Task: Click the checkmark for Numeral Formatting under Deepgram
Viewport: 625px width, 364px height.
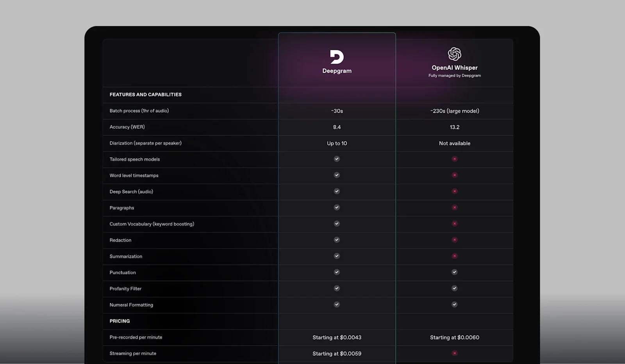Action: pos(337,304)
